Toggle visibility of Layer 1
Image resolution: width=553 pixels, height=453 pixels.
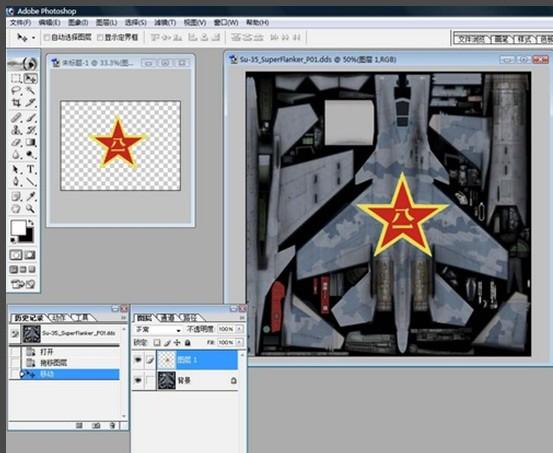[138, 360]
